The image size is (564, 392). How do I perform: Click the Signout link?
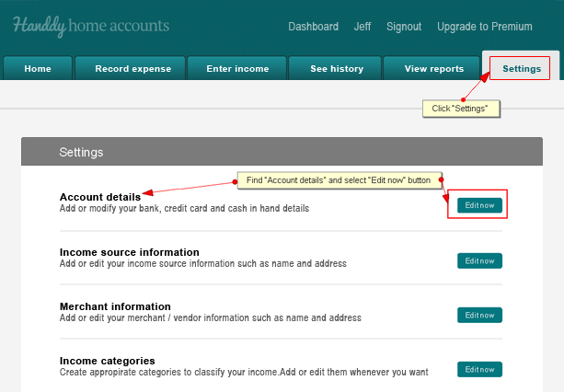pos(404,27)
